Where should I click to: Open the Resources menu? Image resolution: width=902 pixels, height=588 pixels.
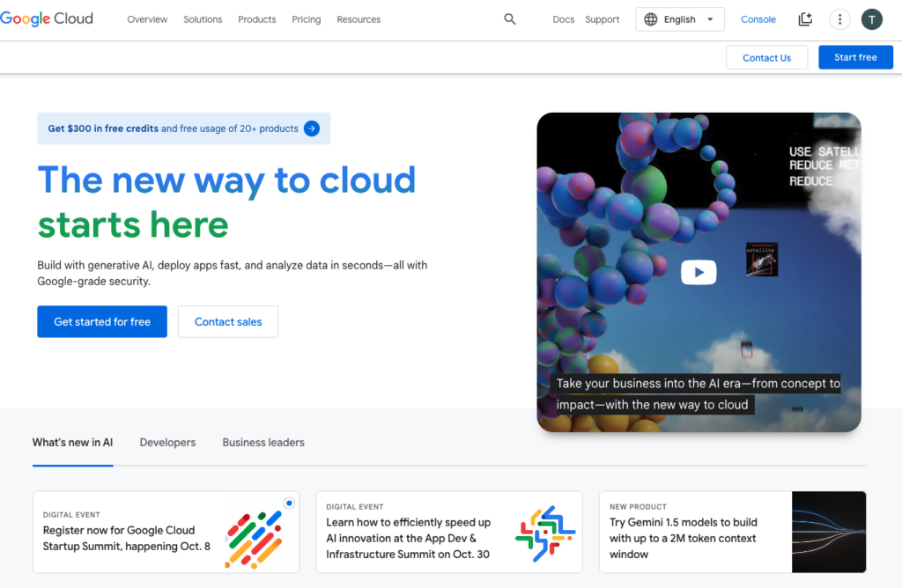359,19
